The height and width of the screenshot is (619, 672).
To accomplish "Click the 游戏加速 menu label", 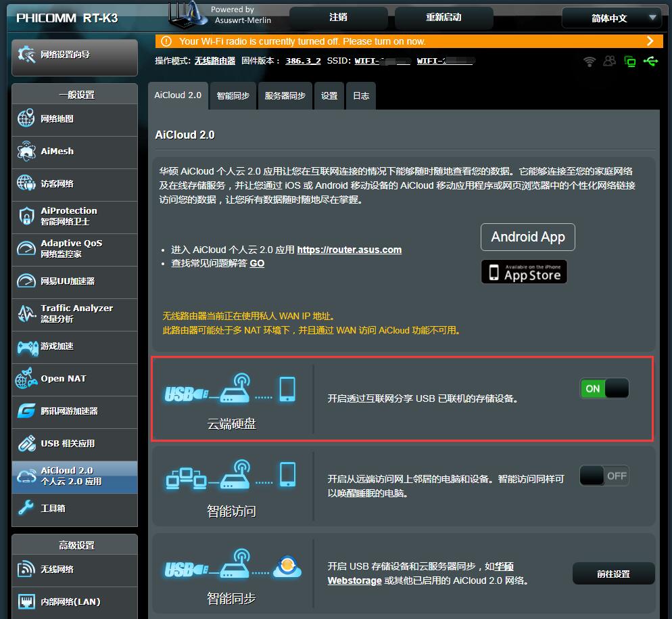I will [57, 346].
